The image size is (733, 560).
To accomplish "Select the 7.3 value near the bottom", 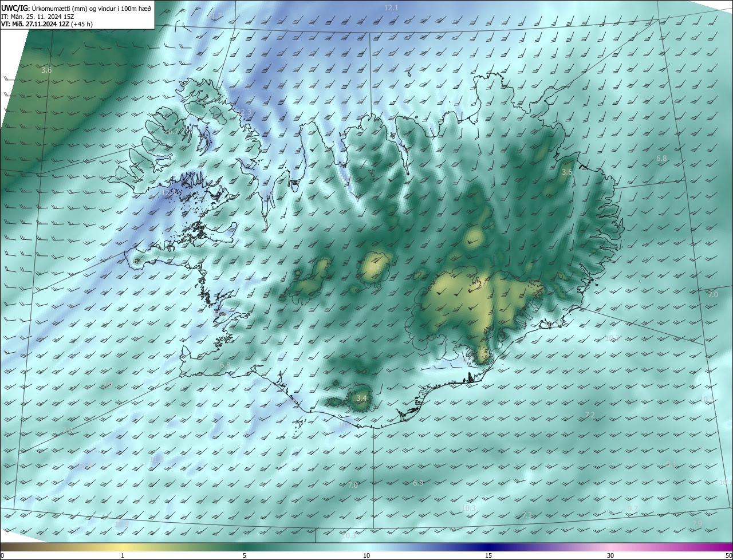I will point(527,515).
